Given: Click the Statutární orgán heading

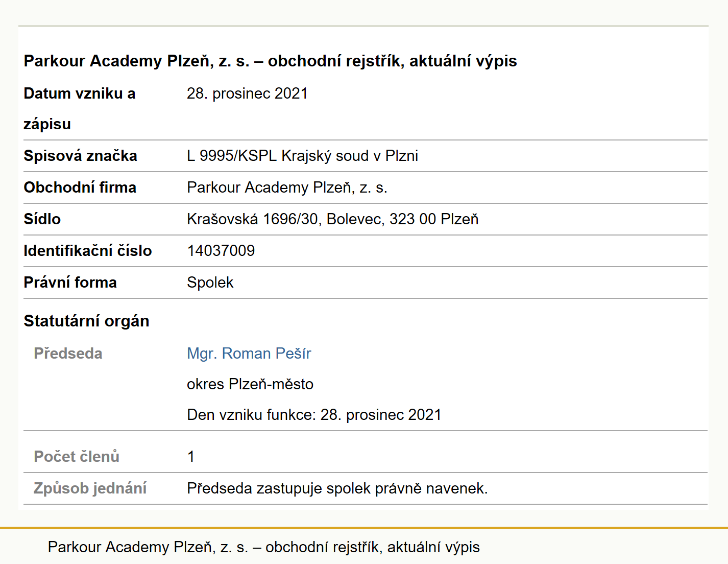Looking at the screenshot, I should click(x=86, y=321).
